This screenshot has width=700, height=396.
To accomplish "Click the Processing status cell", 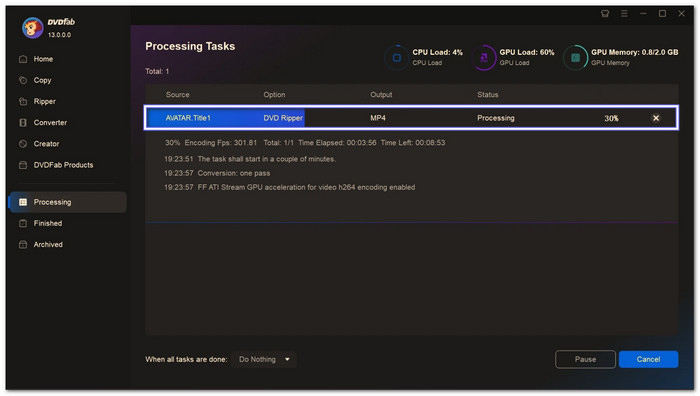I will tap(496, 118).
